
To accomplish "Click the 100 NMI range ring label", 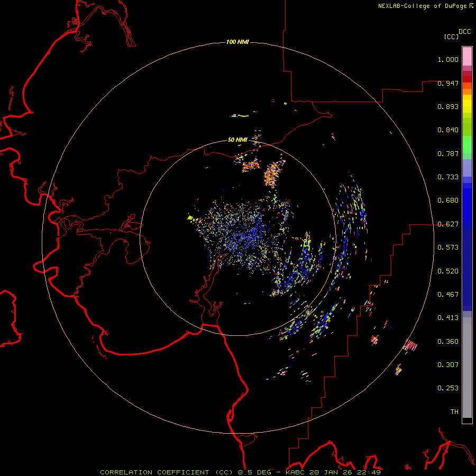I will (237, 42).
